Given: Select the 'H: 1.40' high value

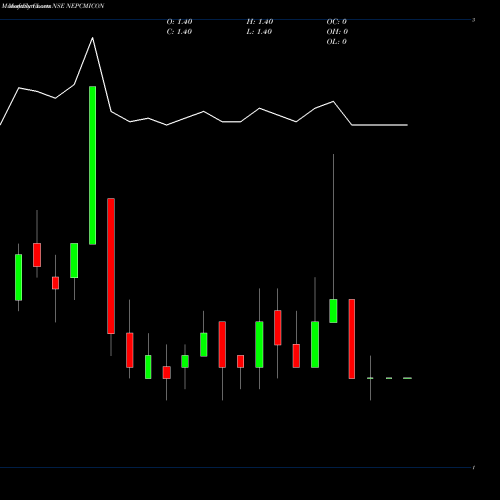Looking at the screenshot, I should coord(260,22).
